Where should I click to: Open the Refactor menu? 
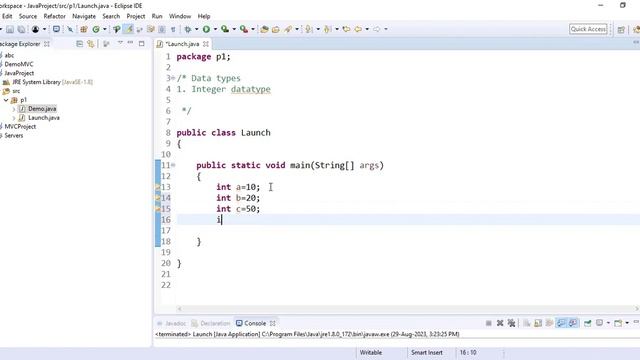tap(54, 16)
